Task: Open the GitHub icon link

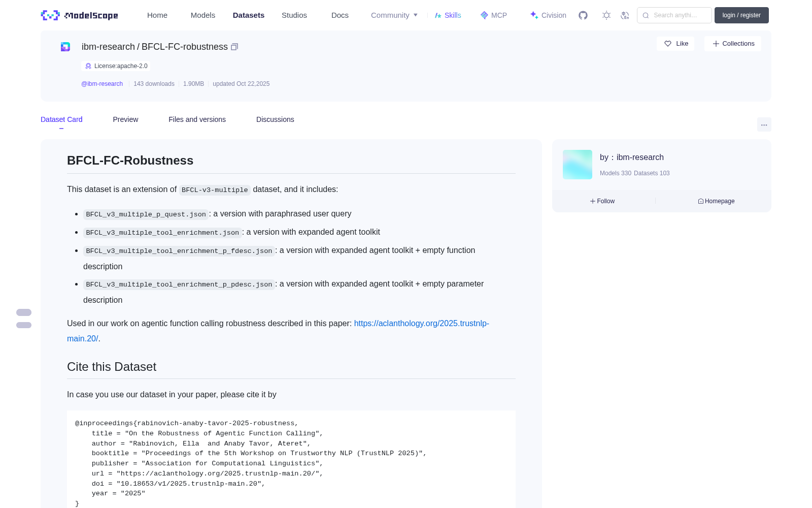Action: pos(583,15)
